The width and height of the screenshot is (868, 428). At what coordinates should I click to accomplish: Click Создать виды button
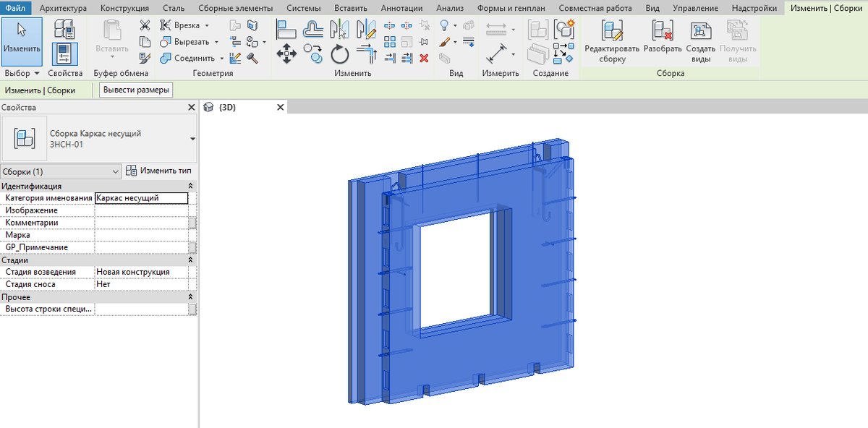(700, 42)
